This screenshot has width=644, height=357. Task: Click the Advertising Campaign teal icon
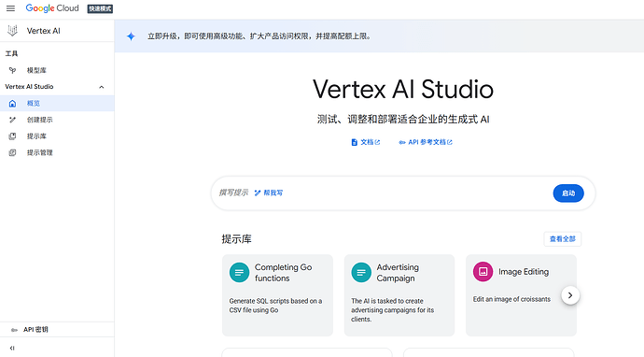click(x=361, y=272)
